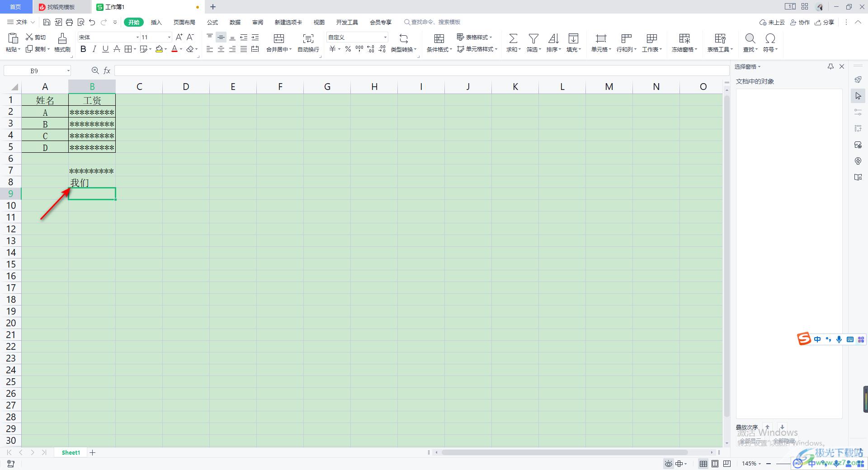
Task: Open the 页面布局 (Page Layout) tab
Action: (184, 22)
